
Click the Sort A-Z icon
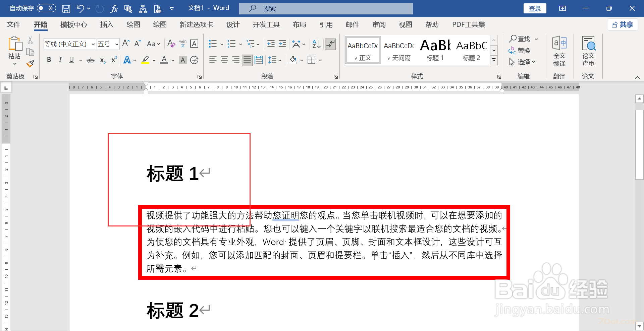[316, 44]
